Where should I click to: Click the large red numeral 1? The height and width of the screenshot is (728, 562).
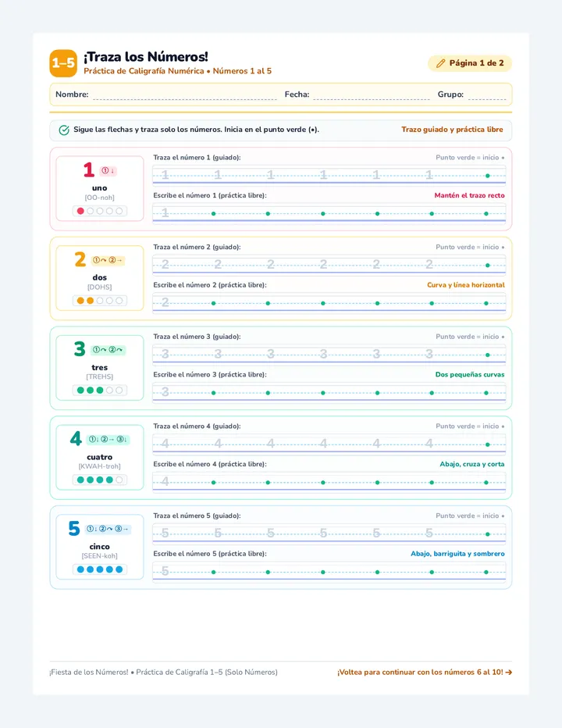[x=89, y=170]
